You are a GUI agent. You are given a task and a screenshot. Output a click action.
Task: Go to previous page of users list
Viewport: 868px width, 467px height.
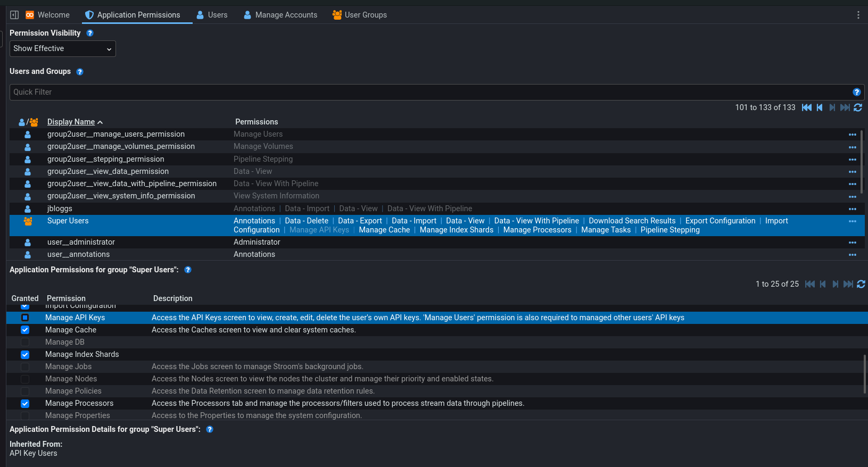(820, 107)
